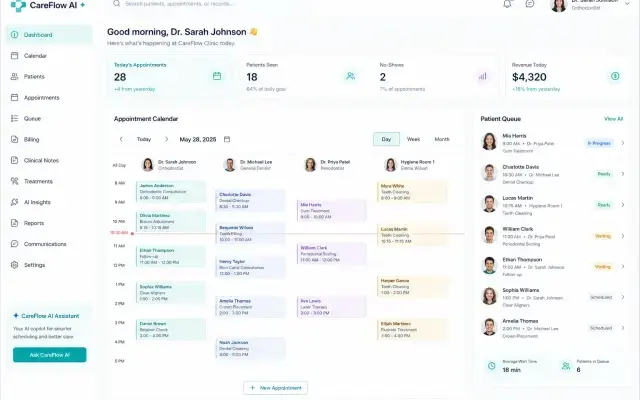Click the $4,320 revenue value
The image size is (640, 400).
tap(529, 77)
